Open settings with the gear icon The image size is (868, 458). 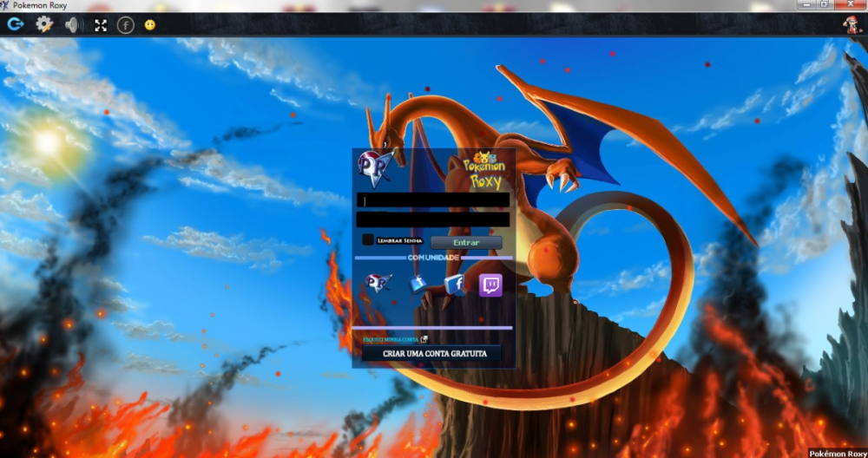coord(43,24)
